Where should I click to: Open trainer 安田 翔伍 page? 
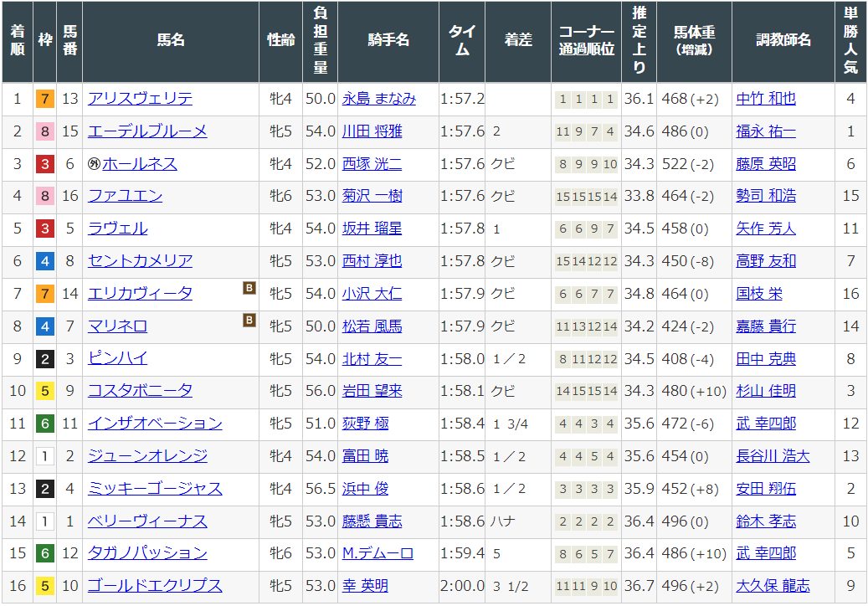pyautogui.click(x=766, y=489)
